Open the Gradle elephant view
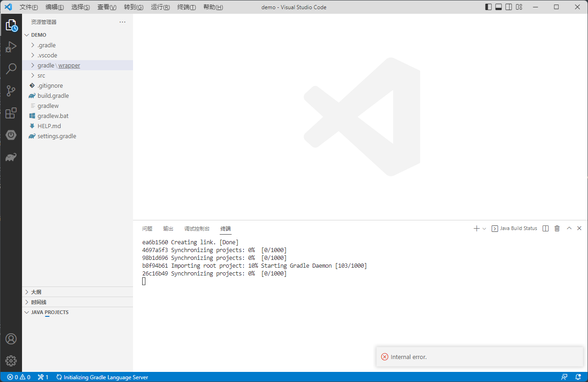 pyautogui.click(x=11, y=157)
